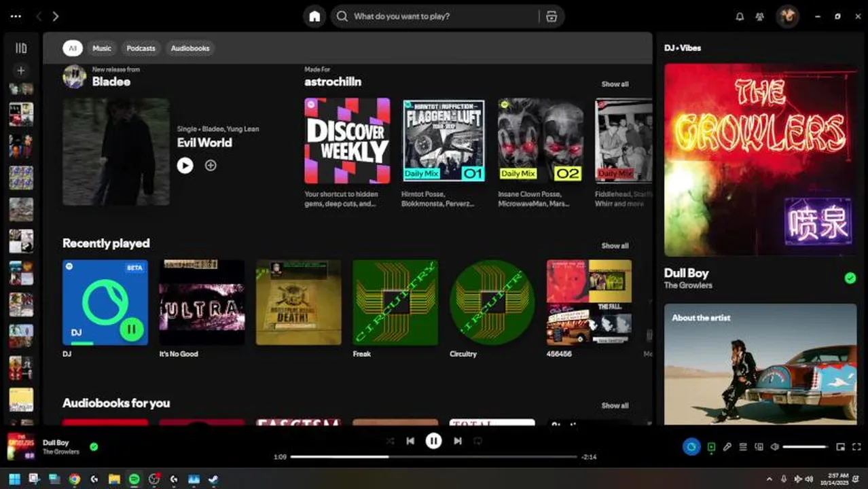Viewport: 868px width, 489px height.
Task: Expand Your Library sidebar
Action: pyautogui.click(x=21, y=48)
